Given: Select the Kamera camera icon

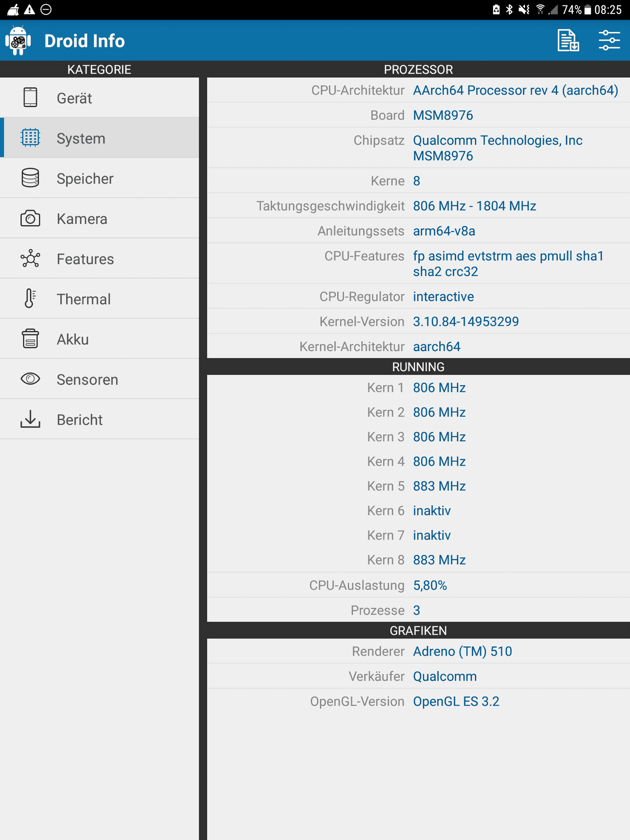Looking at the screenshot, I should click(x=30, y=218).
